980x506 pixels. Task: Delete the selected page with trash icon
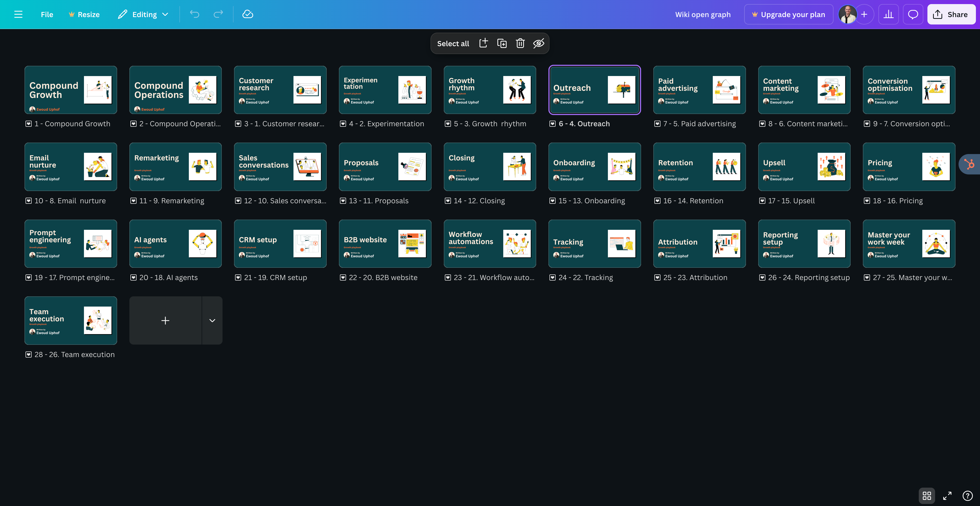pyautogui.click(x=520, y=43)
